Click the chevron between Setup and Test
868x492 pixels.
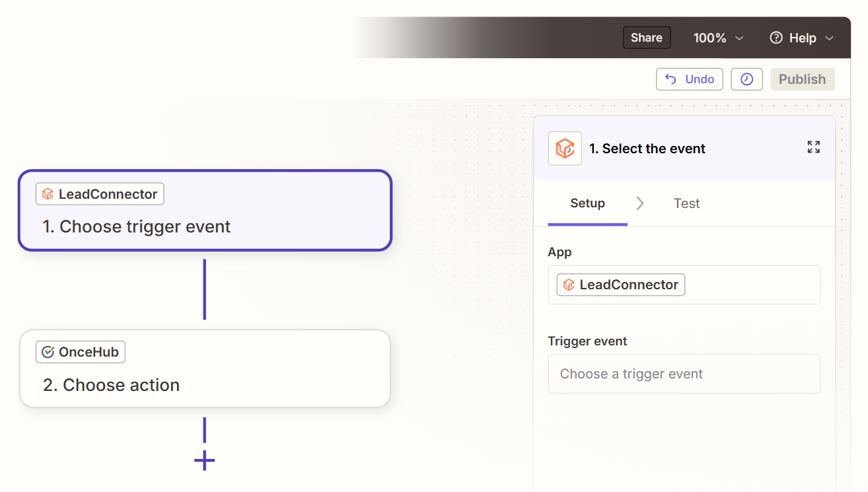tap(639, 203)
